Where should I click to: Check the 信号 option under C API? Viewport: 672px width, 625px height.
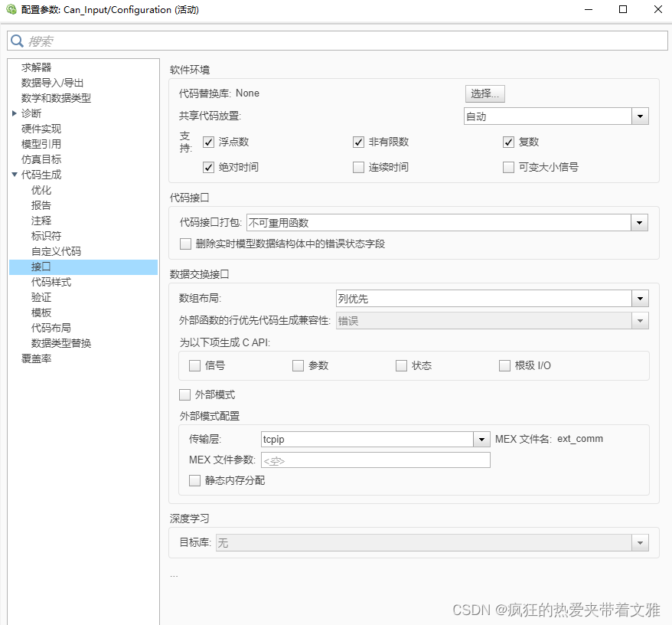click(194, 365)
